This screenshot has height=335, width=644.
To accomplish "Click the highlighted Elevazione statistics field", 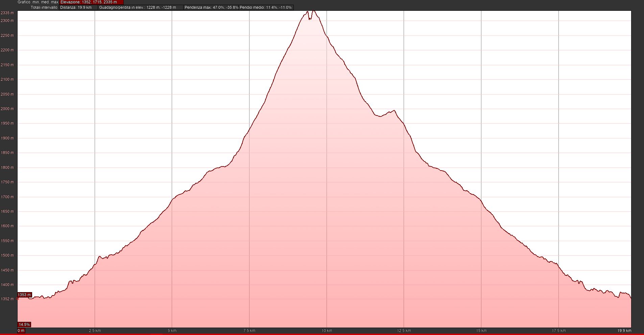I will (x=91, y=2).
